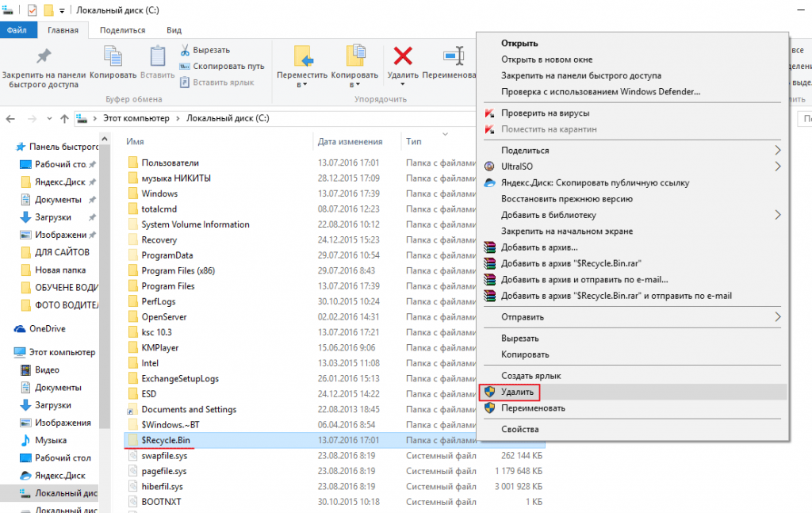Image resolution: width=812 pixels, height=513 pixels.
Task: Click the back arrow navigation button
Action: (x=10, y=119)
